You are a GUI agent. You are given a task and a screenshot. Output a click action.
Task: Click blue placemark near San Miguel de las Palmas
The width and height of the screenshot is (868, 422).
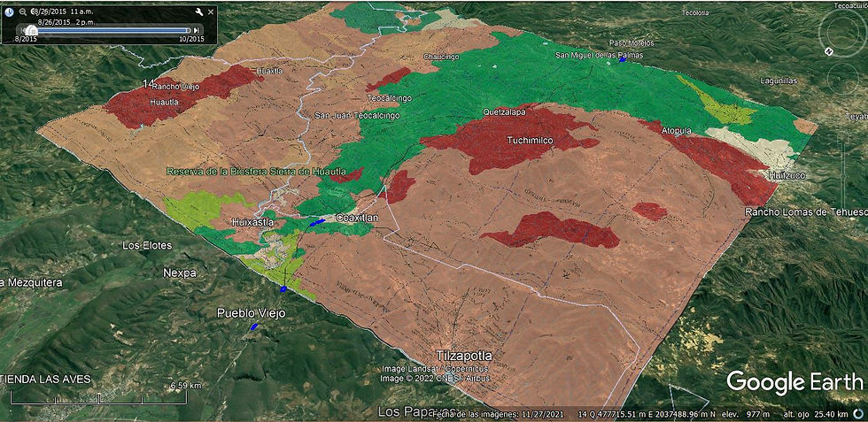pyautogui.click(x=622, y=60)
